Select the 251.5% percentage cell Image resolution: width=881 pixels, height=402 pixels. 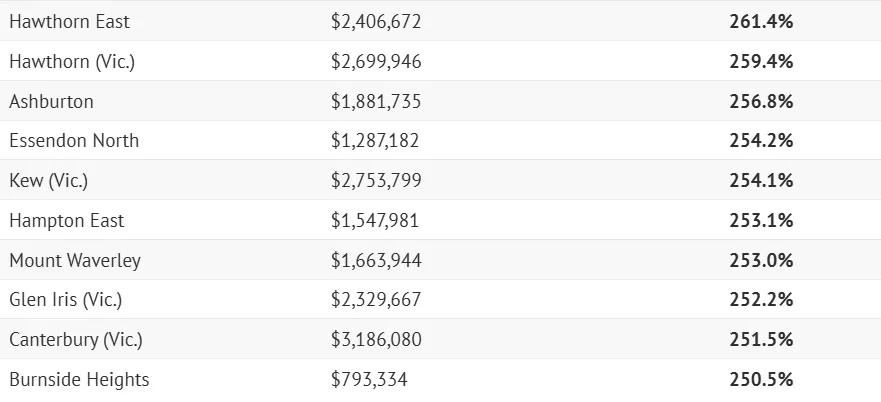coord(761,340)
